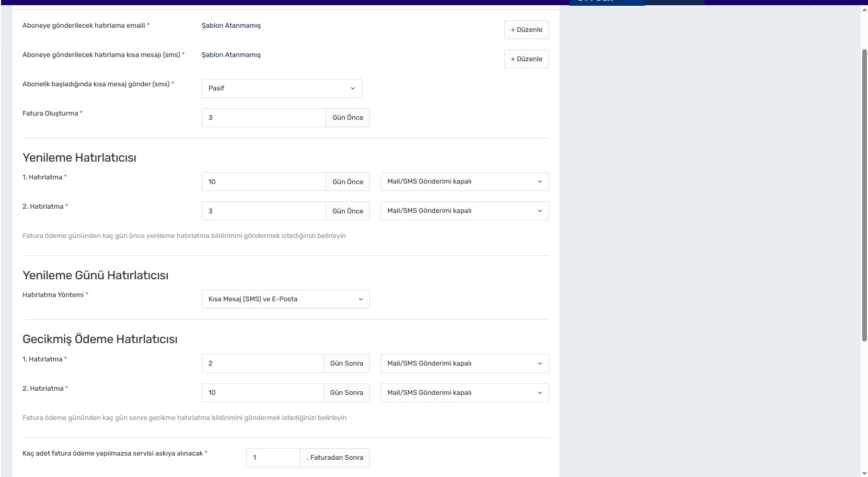
Task: Open the Pasif dropdown for subscription start SMS
Action: tap(281, 88)
